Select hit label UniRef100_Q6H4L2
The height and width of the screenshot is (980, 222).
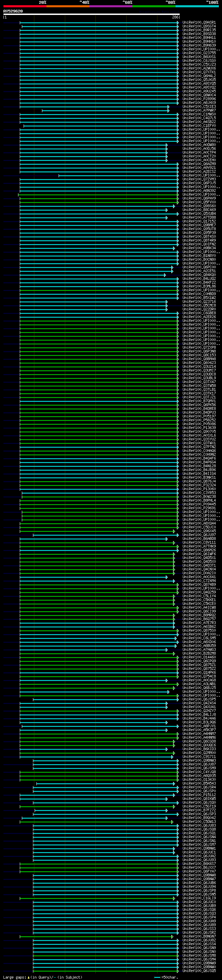[199, 76]
